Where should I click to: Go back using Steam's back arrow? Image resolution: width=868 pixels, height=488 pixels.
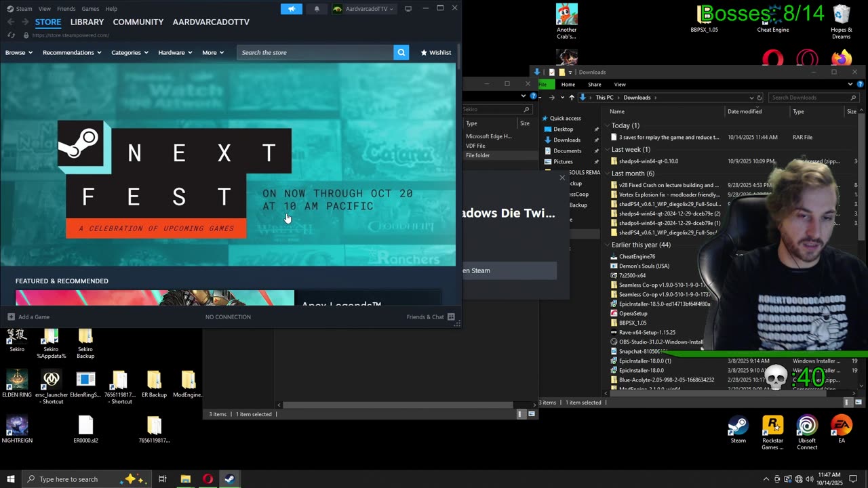click(11, 22)
